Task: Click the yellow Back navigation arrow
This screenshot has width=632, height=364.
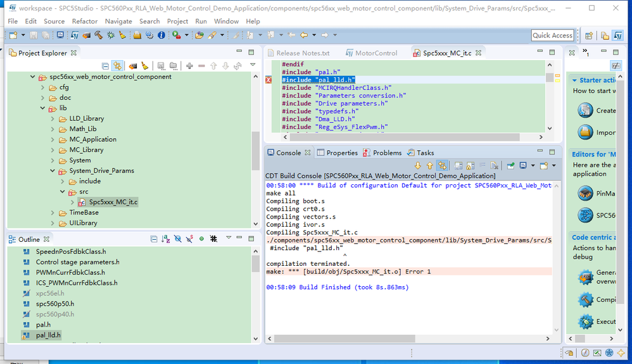Action: (x=304, y=35)
